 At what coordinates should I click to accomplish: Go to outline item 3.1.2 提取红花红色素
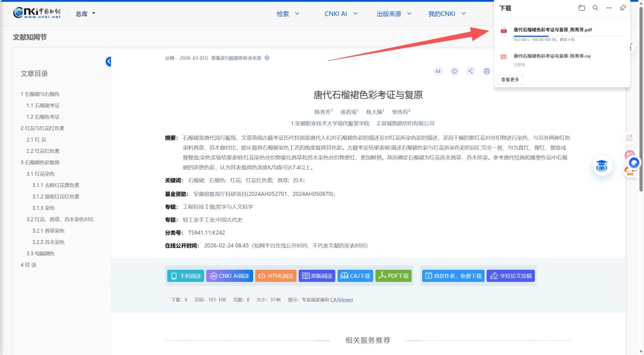[x=56, y=197]
